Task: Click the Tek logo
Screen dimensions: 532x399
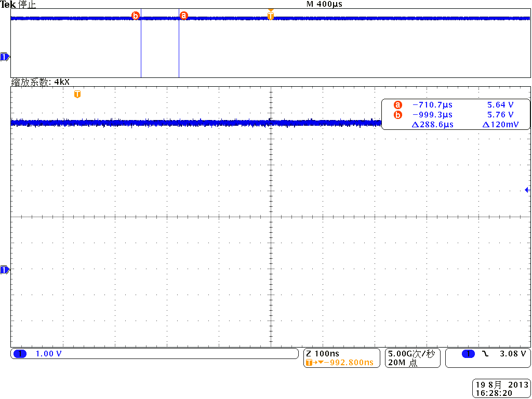Action: point(8,5)
